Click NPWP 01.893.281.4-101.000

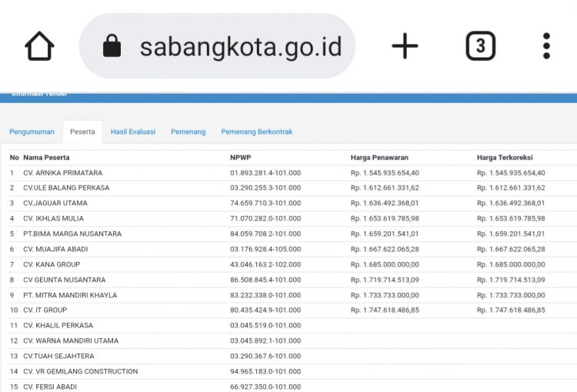point(265,173)
